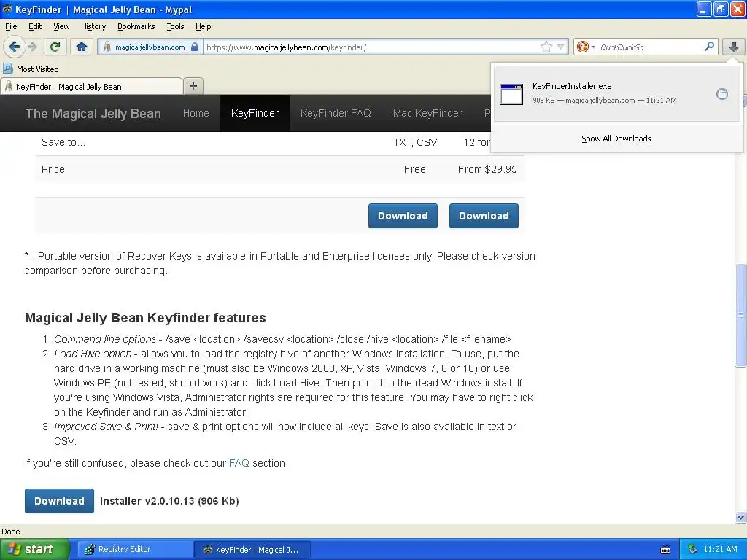Click Show All Downloads
Image resolution: width=747 pixels, height=560 pixels.
click(616, 139)
